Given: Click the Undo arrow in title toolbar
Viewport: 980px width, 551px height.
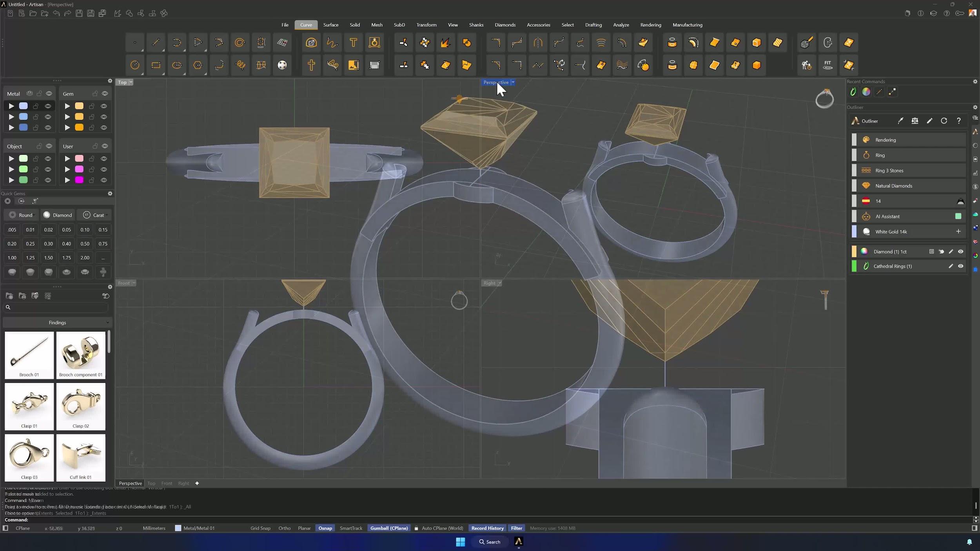Looking at the screenshot, I should click(x=56, y=14).
